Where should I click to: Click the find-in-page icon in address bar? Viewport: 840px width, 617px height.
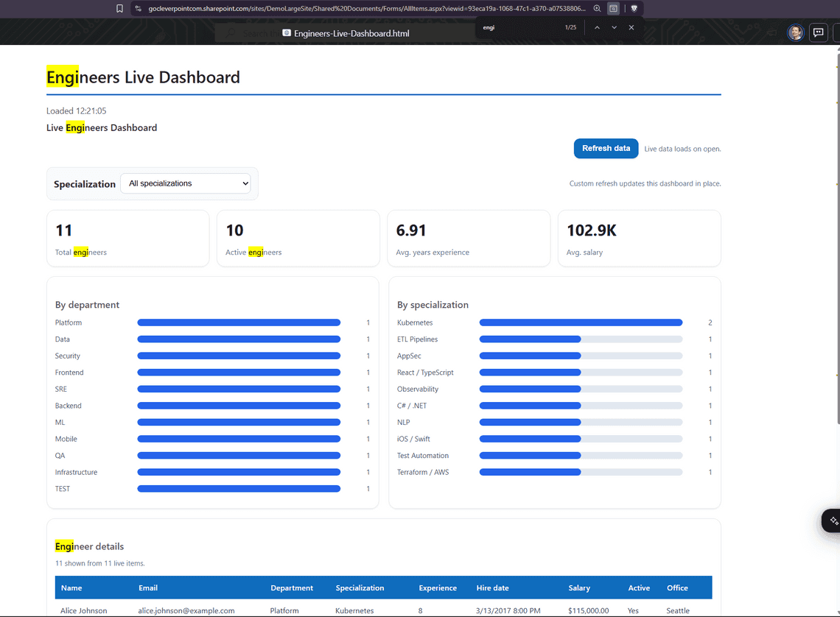pyautogui.click(x=613, y=9)
